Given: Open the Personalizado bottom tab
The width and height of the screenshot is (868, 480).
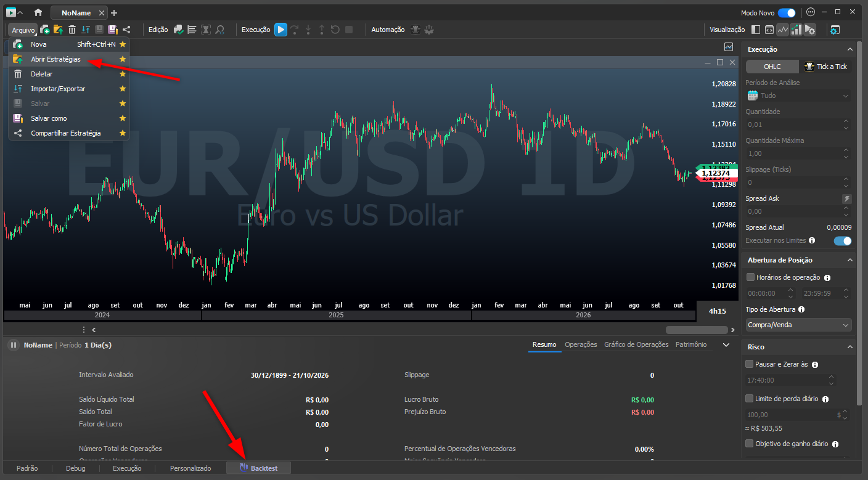Looking at the screenshot, I should tap(190, 468).
